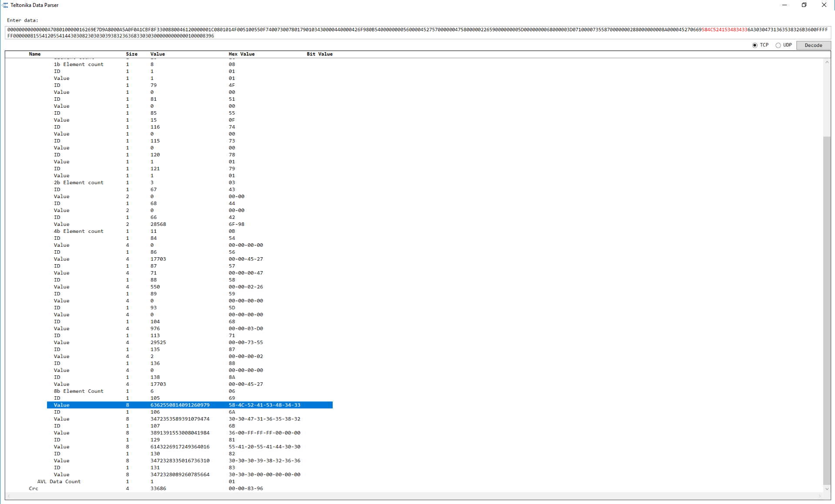
Task: Click the Size column header
Action: [132, 54]
